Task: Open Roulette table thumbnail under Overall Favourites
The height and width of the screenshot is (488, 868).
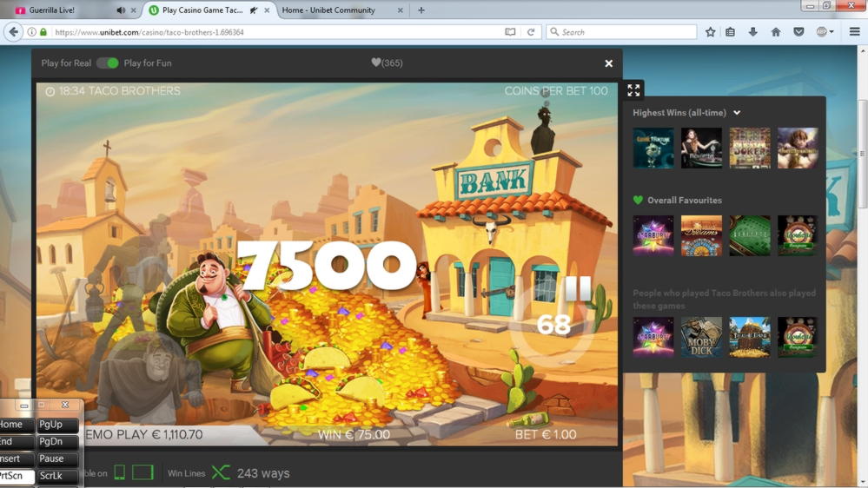Action: point(750,235)
